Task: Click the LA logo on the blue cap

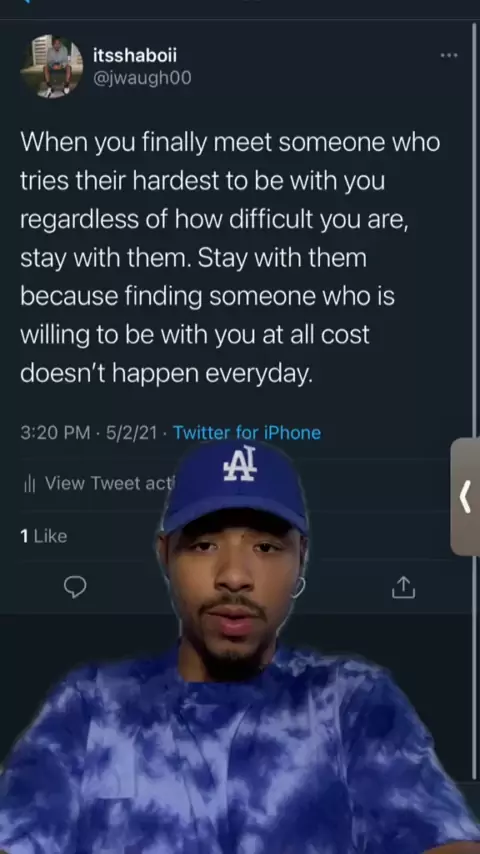Action: click(x=240, y=463)
